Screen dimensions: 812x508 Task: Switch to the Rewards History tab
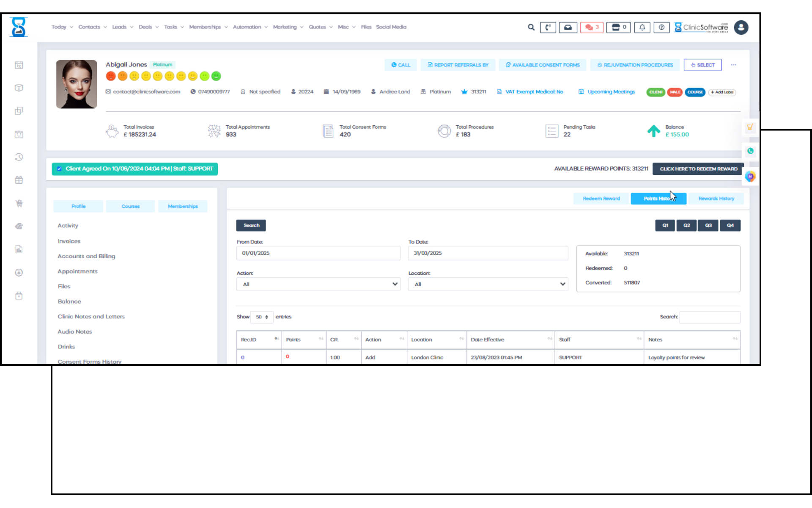(716, 199)
